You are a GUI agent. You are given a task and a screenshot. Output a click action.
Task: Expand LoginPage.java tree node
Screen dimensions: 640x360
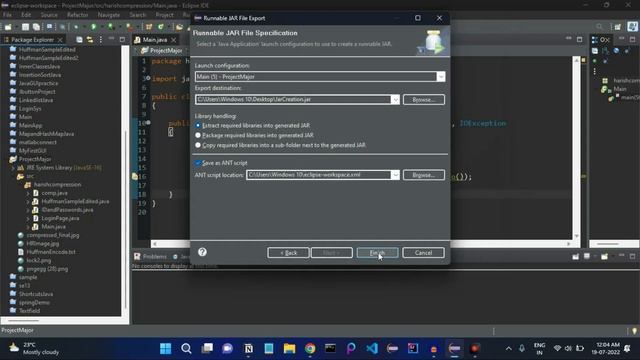(x=28, y=218)
